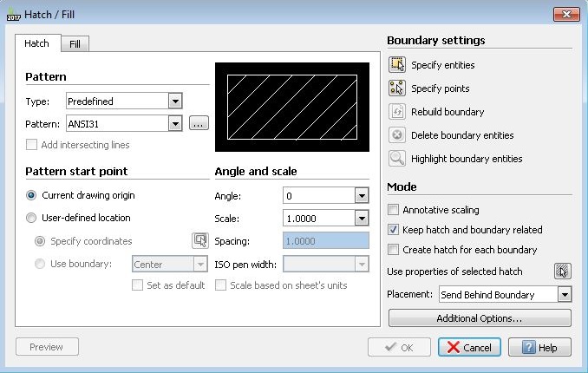Click the Preview button

point(47,347)
